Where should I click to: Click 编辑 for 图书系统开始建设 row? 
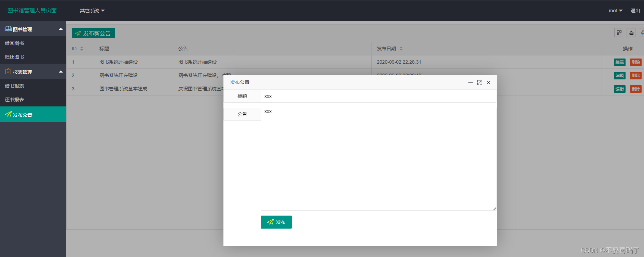(620, 62)
